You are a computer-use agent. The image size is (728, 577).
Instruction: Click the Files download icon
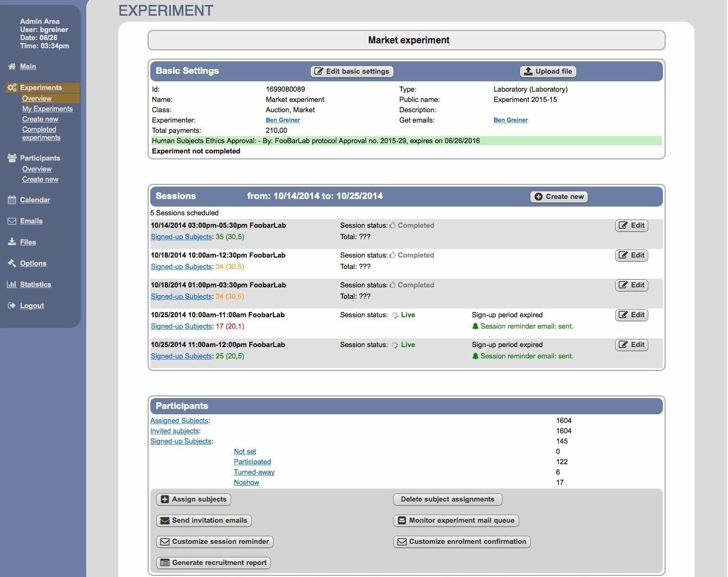coord(12,242)
